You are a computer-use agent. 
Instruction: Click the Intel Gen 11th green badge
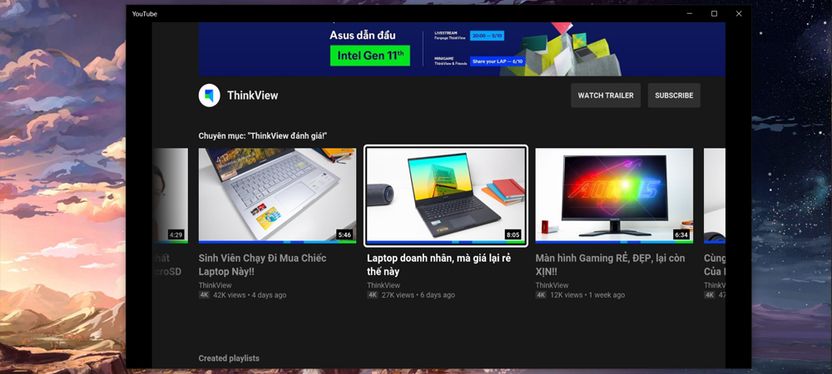(370, 56)
